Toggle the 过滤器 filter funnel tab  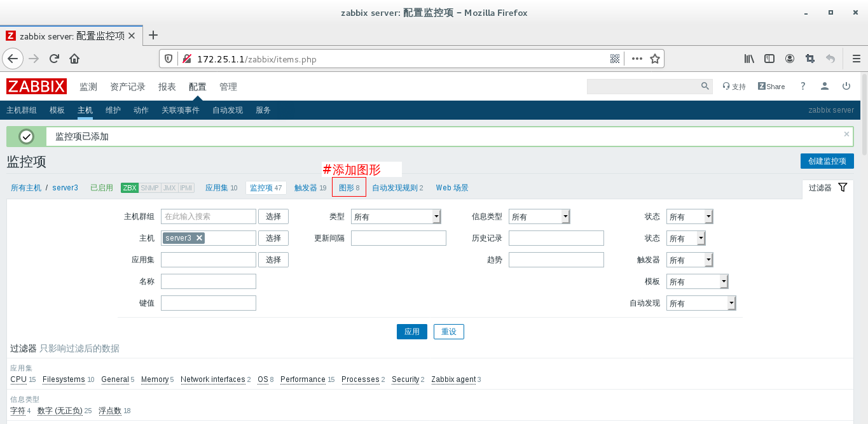coord(827,187)
